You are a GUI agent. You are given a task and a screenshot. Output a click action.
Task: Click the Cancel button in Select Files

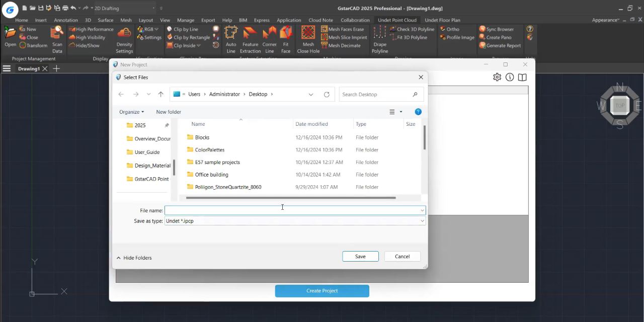tap(402, 257)
